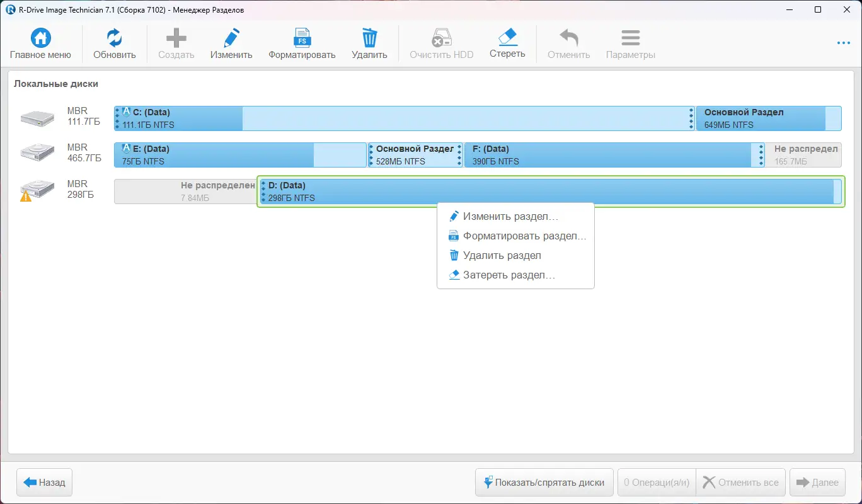Select the F: (Data) 390ГБ partition

click(x=614, y=155)
